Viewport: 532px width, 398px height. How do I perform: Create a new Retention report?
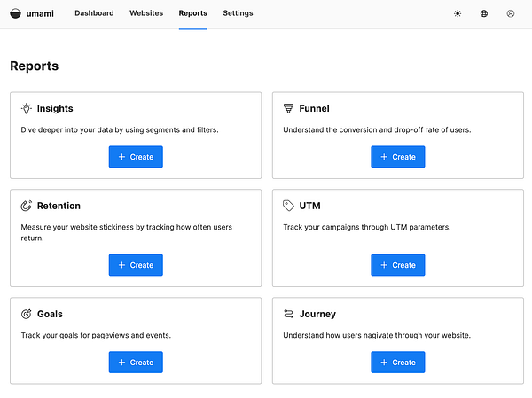pyautogui.click(x=136, y=265)
